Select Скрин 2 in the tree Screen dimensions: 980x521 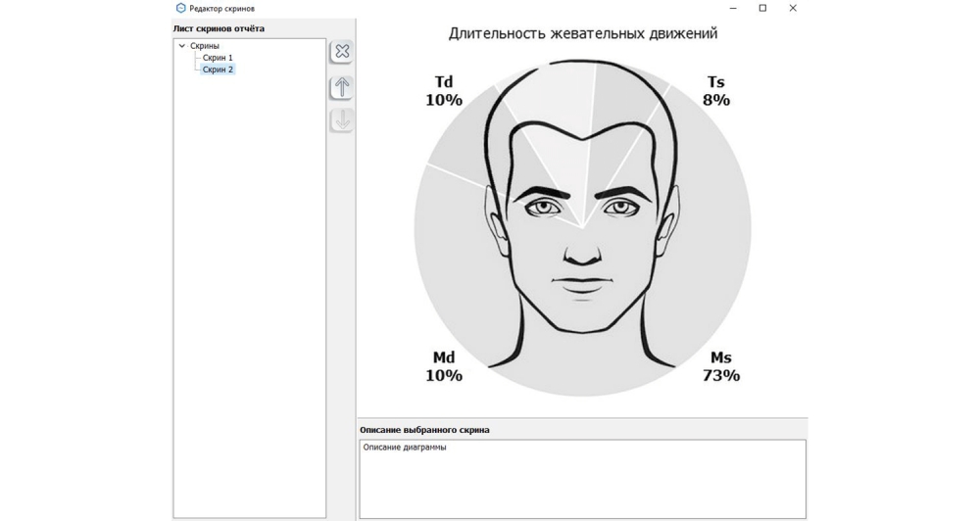[218, 70]
